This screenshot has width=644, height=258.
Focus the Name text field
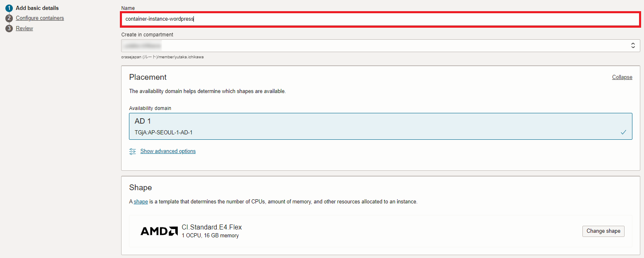[x=380, y=19]
